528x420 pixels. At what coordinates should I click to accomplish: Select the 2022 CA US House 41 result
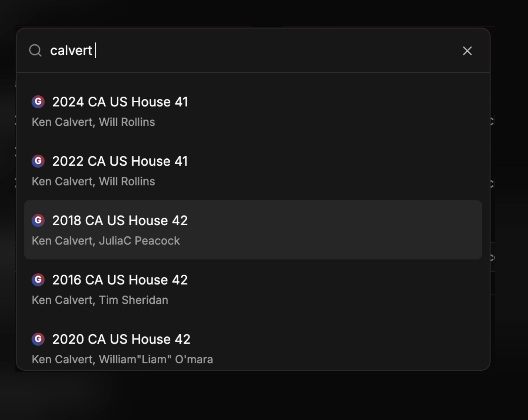(x=120, y=161)
